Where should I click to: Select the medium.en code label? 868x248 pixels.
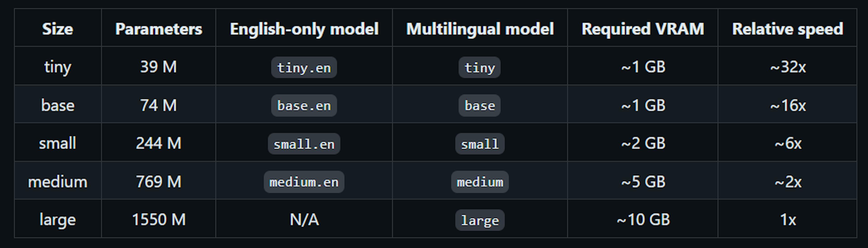(304, 182)
